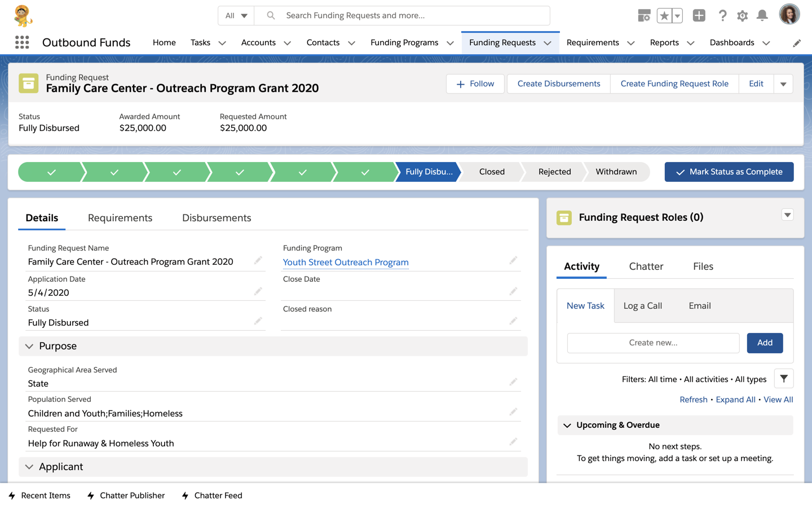Edit Funding Request Name pencil icon
The image size is (812, 508).
pyautogui.click(x=258, y=261)
